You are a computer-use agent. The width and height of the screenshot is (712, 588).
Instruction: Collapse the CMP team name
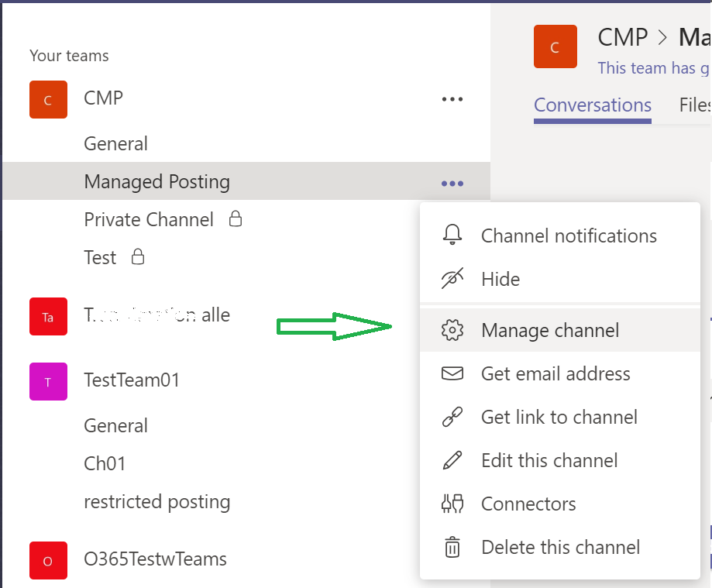[x=103, y=98]
